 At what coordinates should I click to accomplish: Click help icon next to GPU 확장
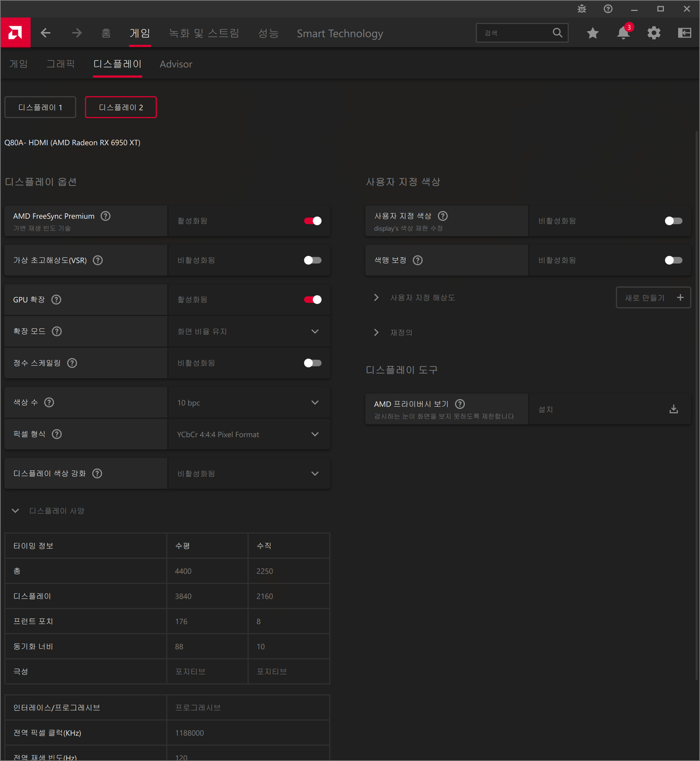coord(57,300)
